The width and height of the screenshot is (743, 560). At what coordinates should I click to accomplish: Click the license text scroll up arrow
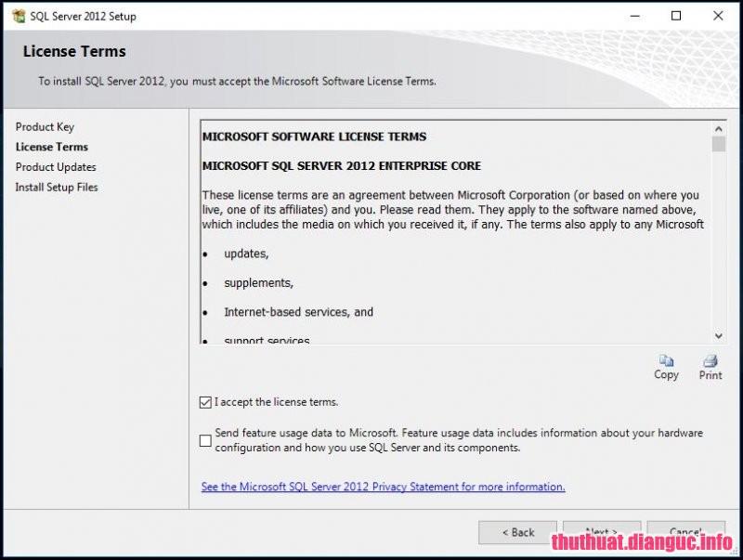(x=718, y=129)
